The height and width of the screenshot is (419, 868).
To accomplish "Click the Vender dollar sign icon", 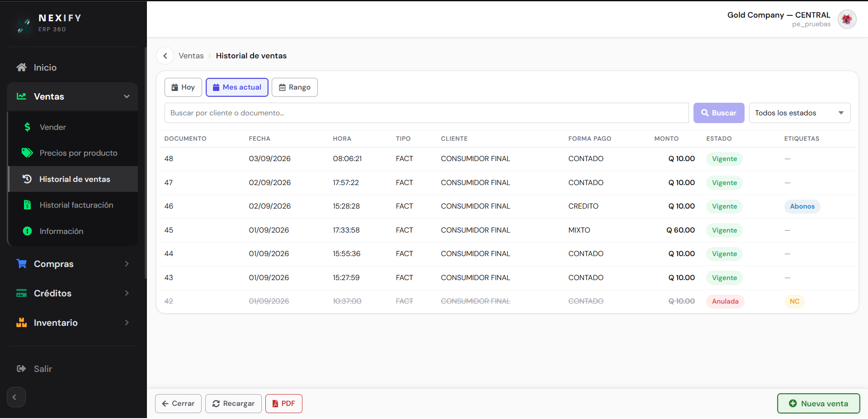I will pyautogui.click(x=28, y=127).
